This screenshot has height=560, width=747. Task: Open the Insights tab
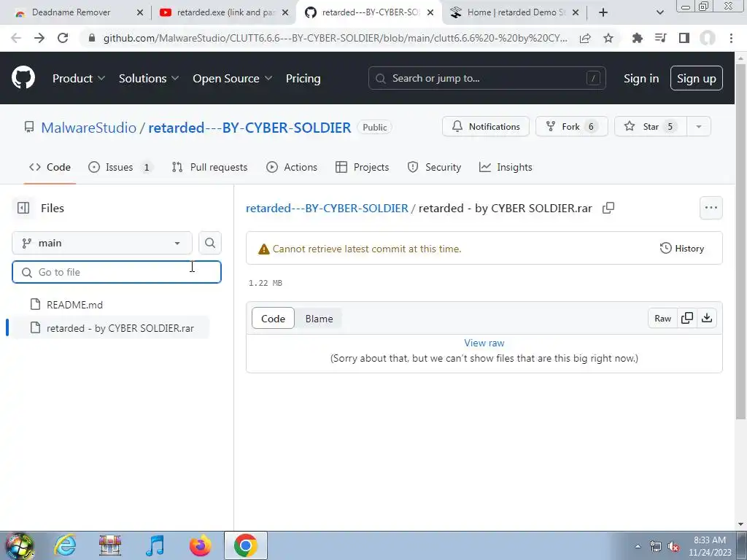coord(506,167)
